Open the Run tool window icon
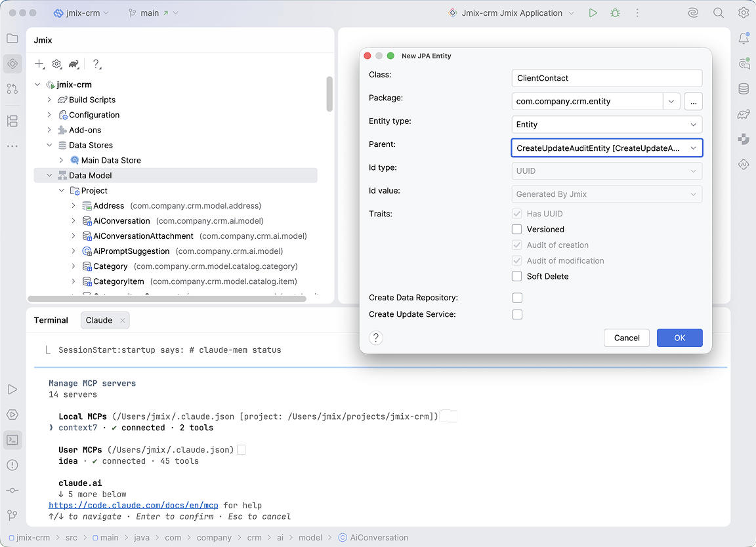Image resolution: width=756 pixels, height=547 pixels. click(x=12, y=390)
